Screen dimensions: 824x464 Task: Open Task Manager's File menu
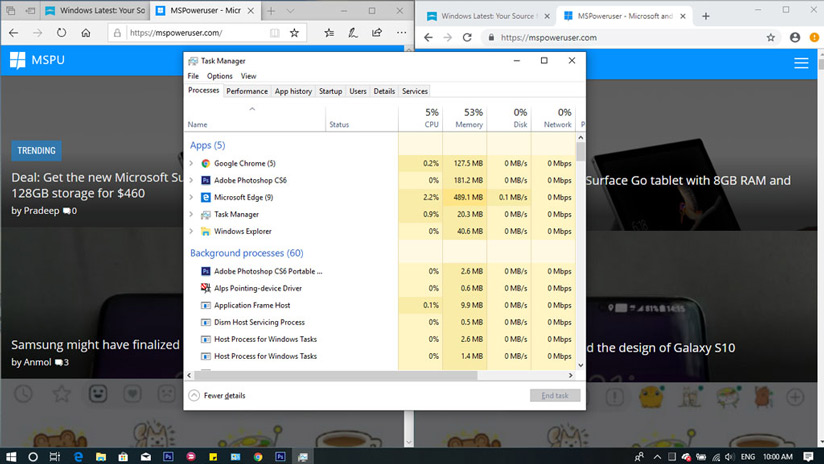pyautogui.click(x=193, y=76)
